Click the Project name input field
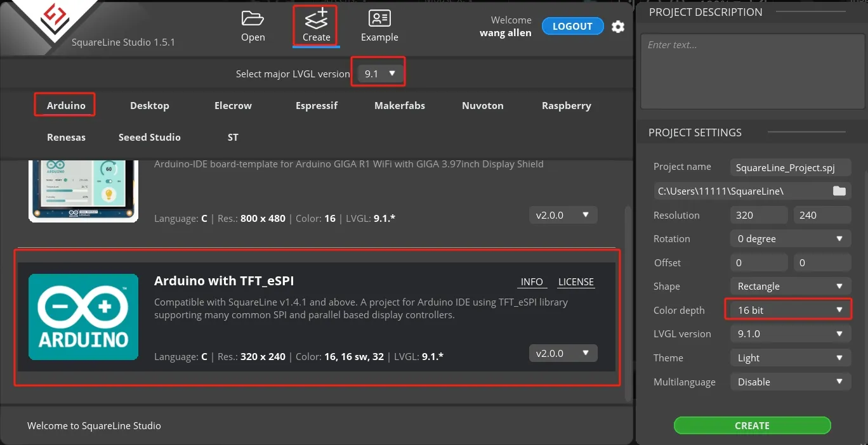868x445 pixels. point(789,167)
